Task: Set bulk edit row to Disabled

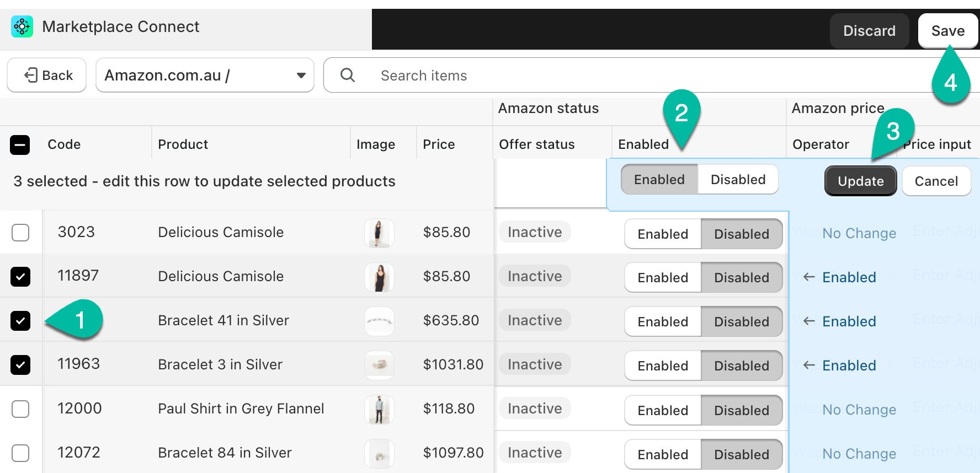Action: (738, 179)
